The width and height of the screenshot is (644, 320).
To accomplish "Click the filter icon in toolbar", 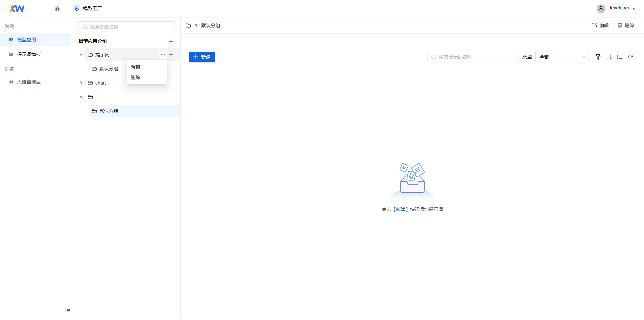I will coord(598,57).
